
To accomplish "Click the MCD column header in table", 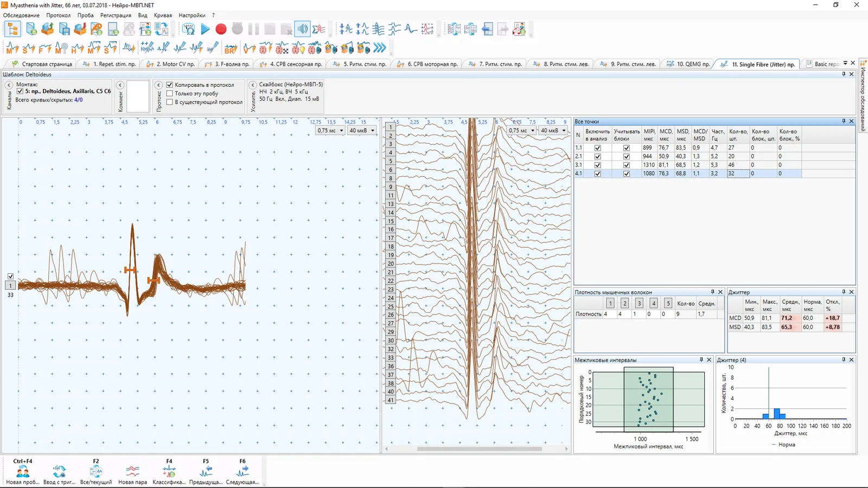I will click(x=666, y=135).
